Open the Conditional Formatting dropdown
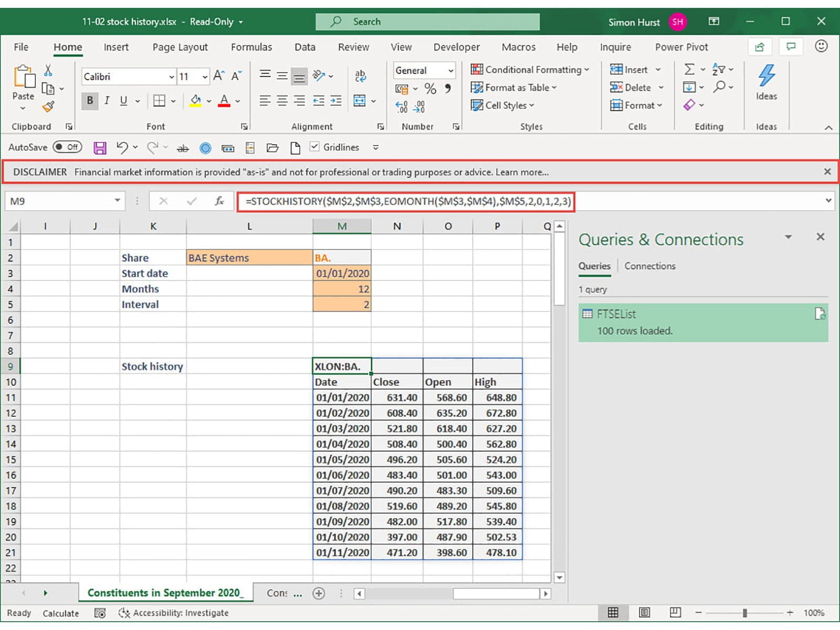 point(530,70)
